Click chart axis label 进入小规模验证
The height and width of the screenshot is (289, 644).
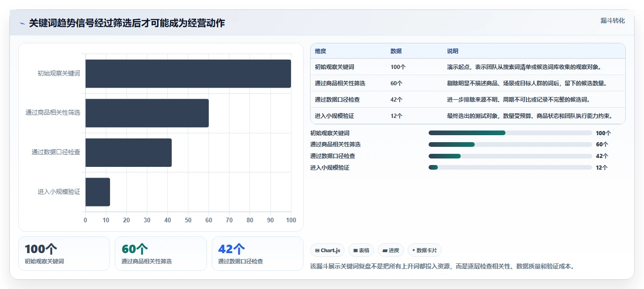(x=59, y=192)
